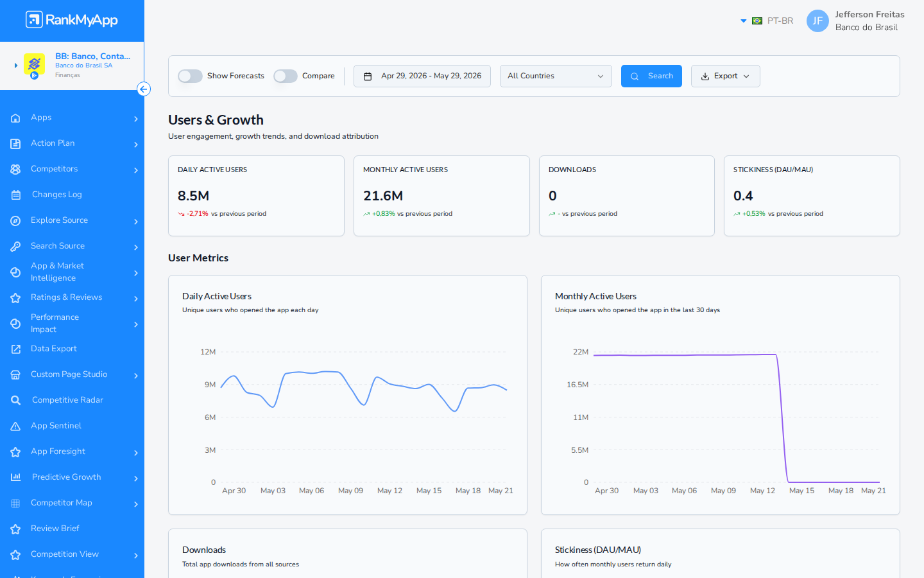This screenshot has width=924, height=578.
Task: Click the Search button
Action: click(x=651, y=76)
